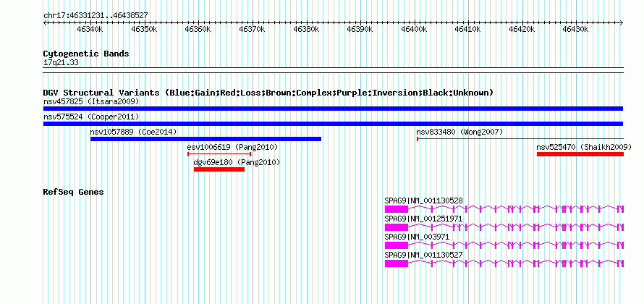644x304 pixels.
Task: Click the chr17:46331231..46438527 coordinate label
Action: [x=96, y=16]
